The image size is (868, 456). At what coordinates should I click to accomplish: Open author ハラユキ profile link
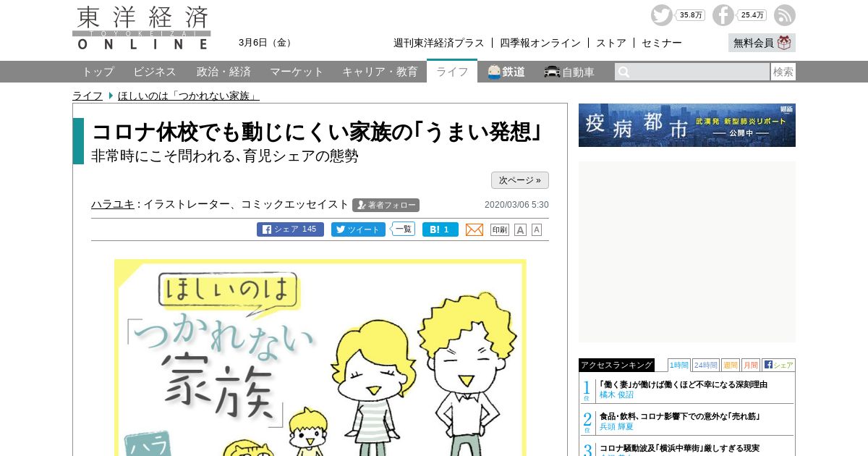click(113, 204)
